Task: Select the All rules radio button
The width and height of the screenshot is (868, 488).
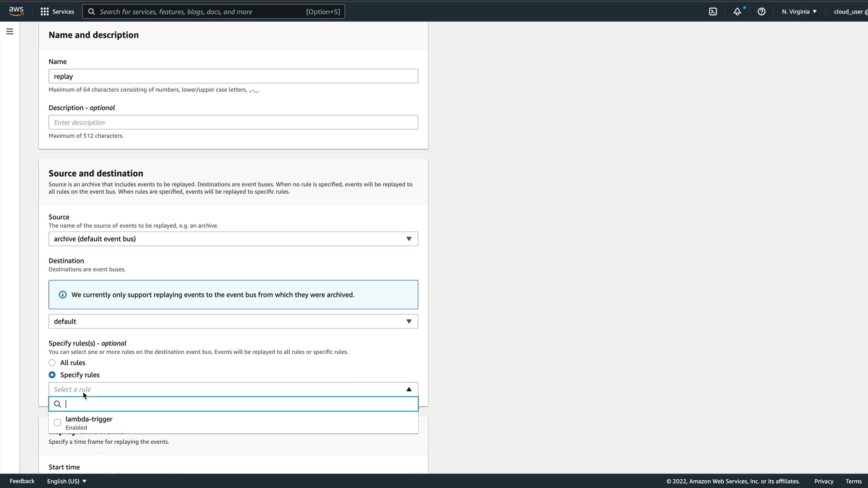Action: pyautogui.click(x=52, y=363)
